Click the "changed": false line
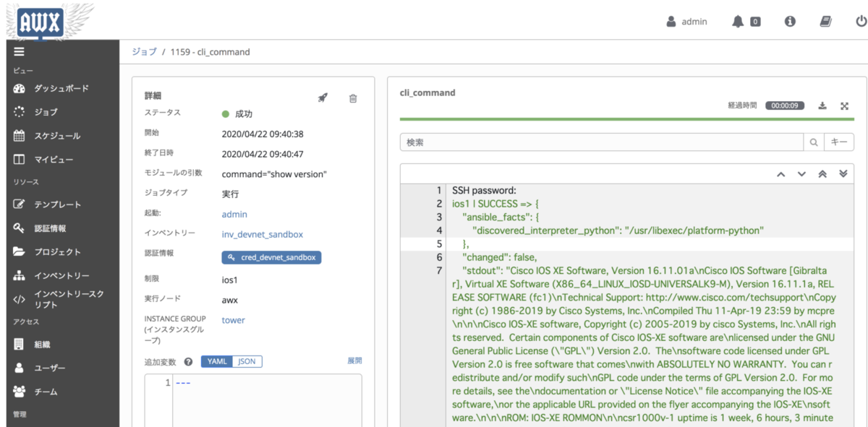 tap(499, 257)
